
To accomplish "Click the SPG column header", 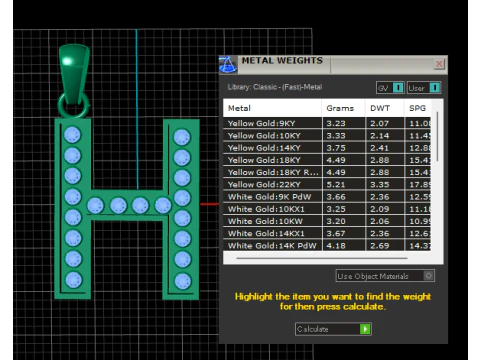I will (x=417, y=108).
